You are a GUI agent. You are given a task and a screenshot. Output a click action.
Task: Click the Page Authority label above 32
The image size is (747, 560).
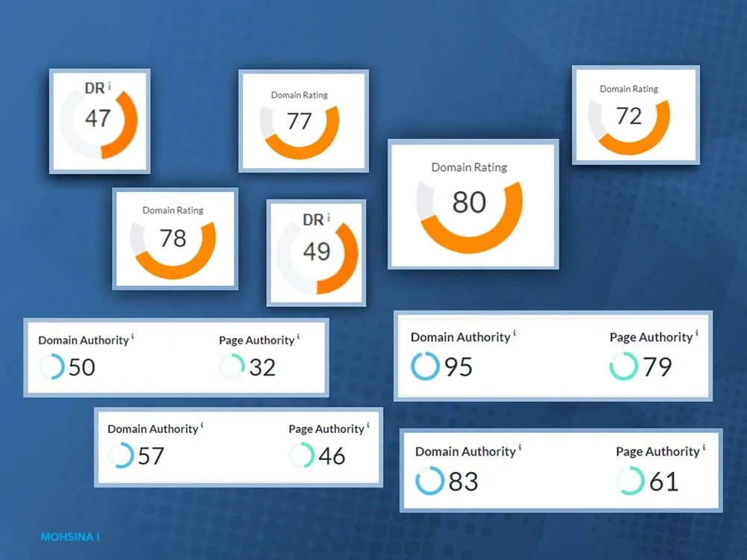pos(257,340)
